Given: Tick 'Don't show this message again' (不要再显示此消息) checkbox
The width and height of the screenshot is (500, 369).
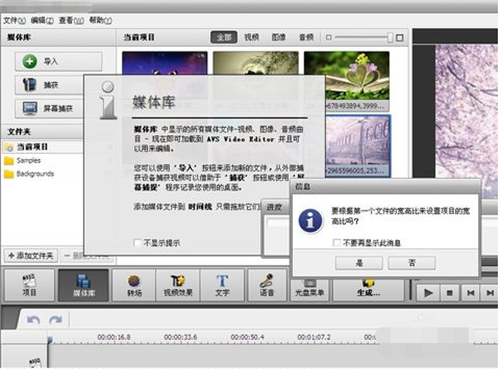Looking at the screenshot, I should [x=337, y=242].
